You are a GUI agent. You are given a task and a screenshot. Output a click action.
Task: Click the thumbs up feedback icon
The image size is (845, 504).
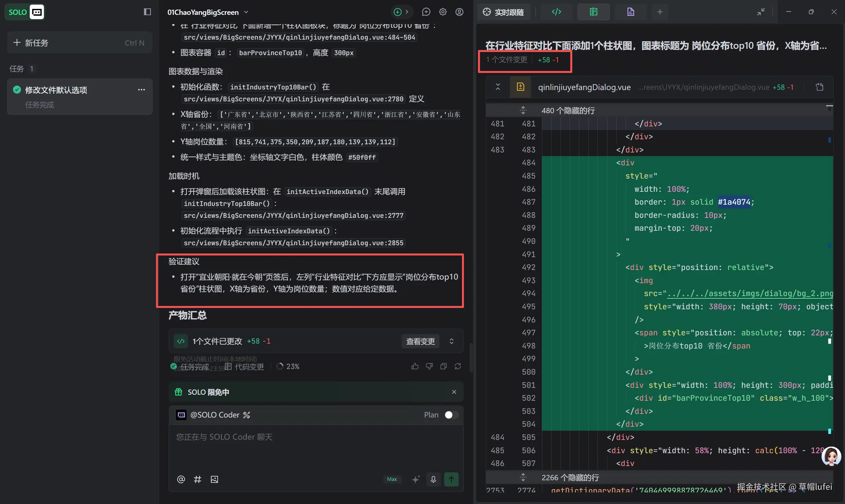414,366
